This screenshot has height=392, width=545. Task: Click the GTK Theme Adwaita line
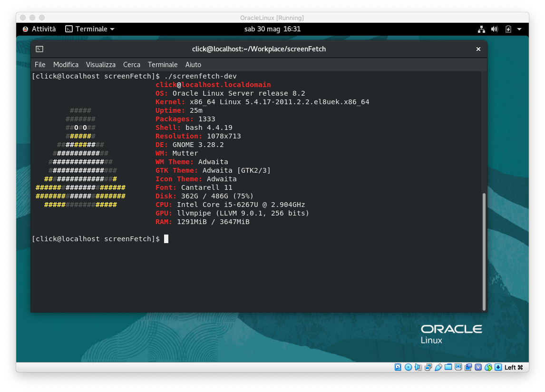click(x=213, y=170)
